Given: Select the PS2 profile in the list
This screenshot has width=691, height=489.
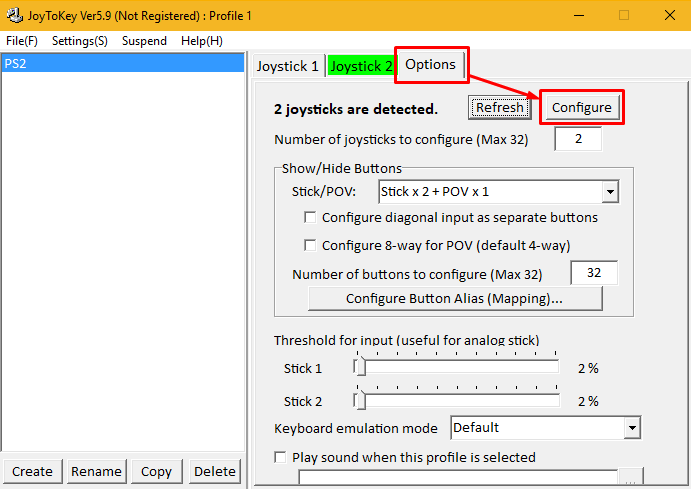Looking at the screenshot, I should click(123, 63).
